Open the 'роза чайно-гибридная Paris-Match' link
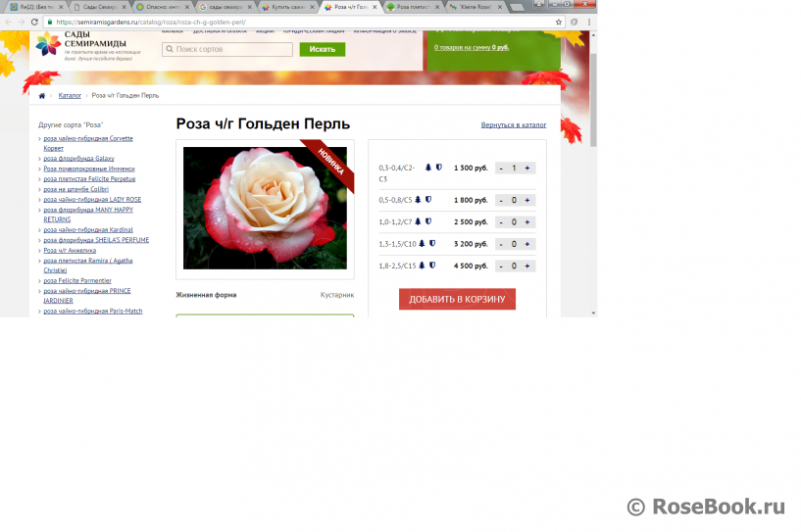This screenshot has height=532, width=801. point(93,311)
